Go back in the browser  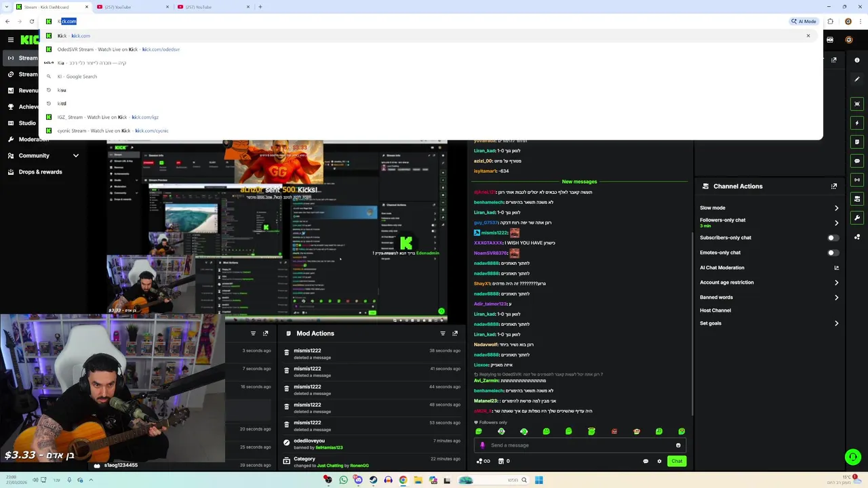tap(7, 22)
